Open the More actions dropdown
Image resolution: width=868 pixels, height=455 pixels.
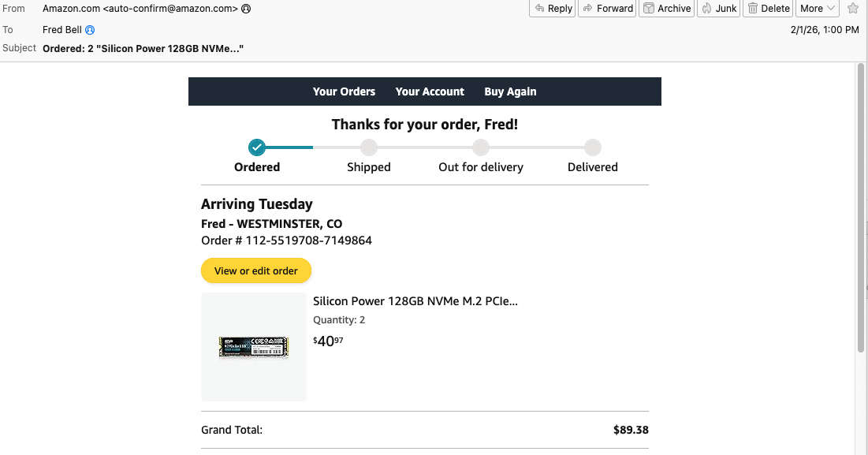(x=818, y=9)
